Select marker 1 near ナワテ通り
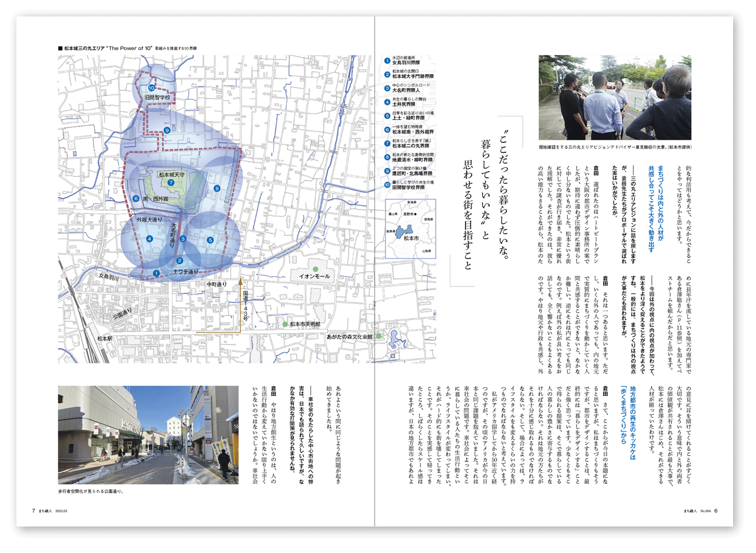Screen dimensions: 756x553 pyautogui.click(x=156, y=272)
